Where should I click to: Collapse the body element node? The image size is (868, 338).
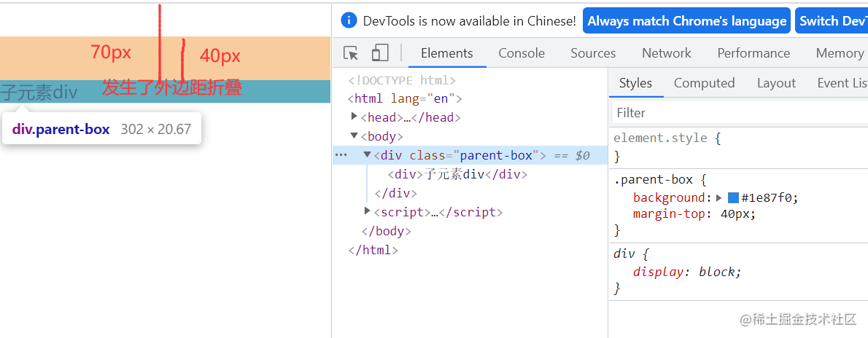354,135
